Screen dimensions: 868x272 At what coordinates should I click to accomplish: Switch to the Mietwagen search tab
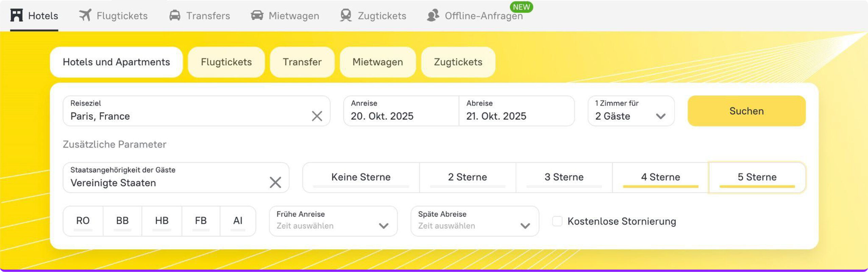pyautogui.click(x=378, y=62)
